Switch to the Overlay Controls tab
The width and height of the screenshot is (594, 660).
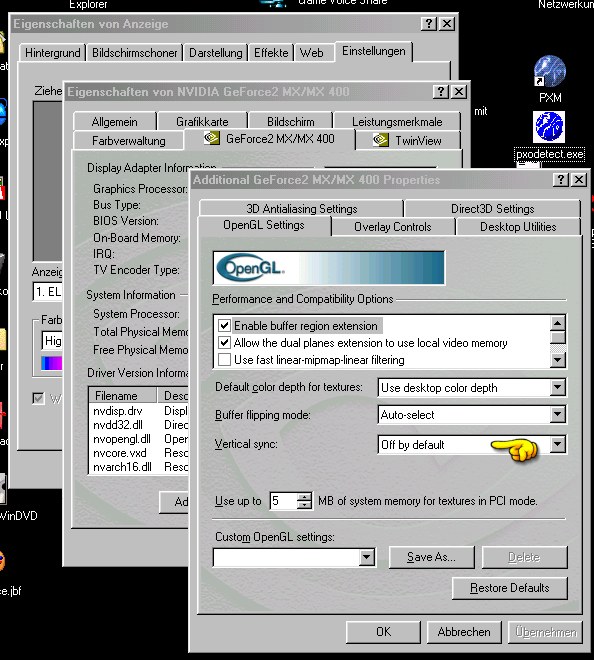(x=393, y=227)
